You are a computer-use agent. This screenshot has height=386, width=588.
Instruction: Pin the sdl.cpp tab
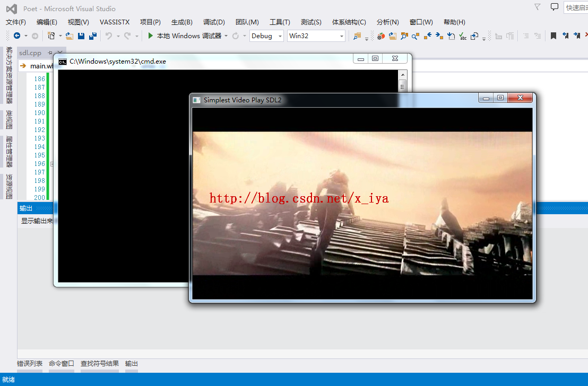(50, 53)
